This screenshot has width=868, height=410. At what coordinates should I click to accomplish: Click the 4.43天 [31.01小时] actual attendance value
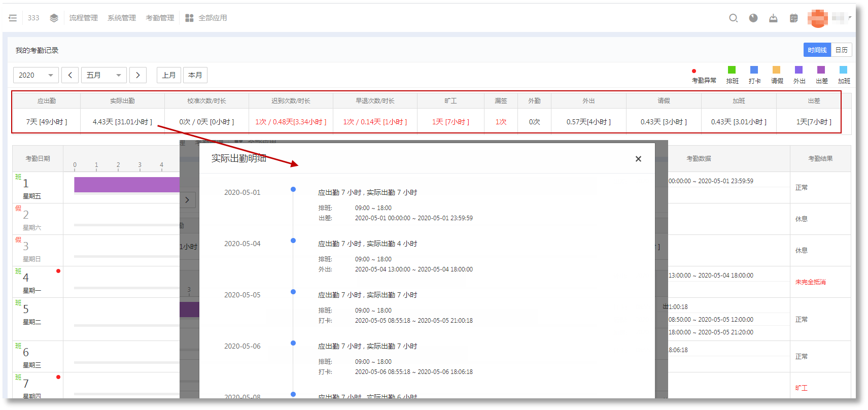122,122
